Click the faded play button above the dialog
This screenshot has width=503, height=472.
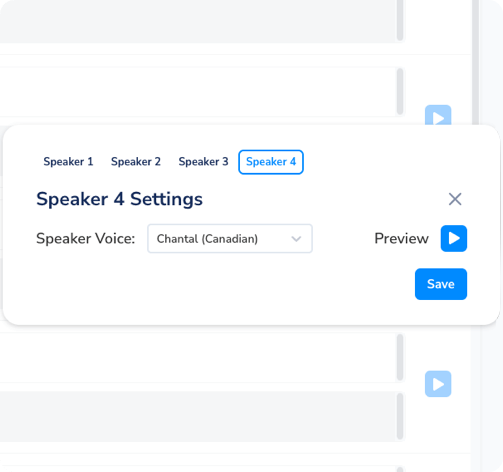(438, 115)
